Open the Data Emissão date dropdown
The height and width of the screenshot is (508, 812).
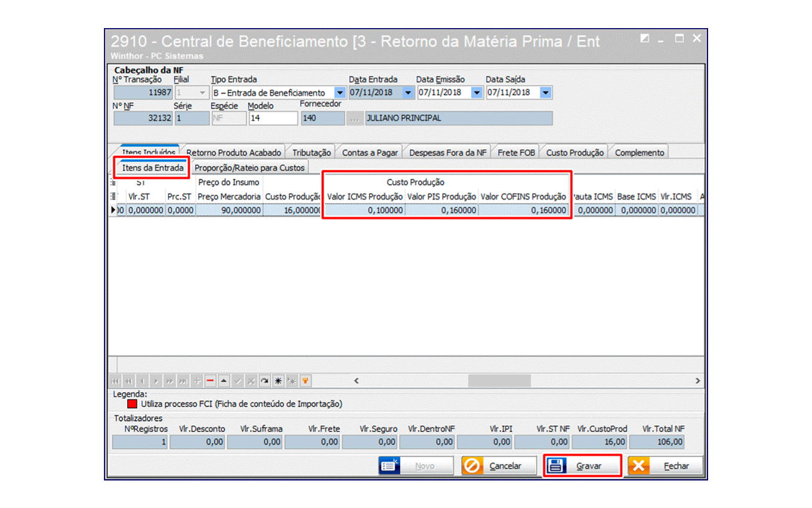point(476,93)
